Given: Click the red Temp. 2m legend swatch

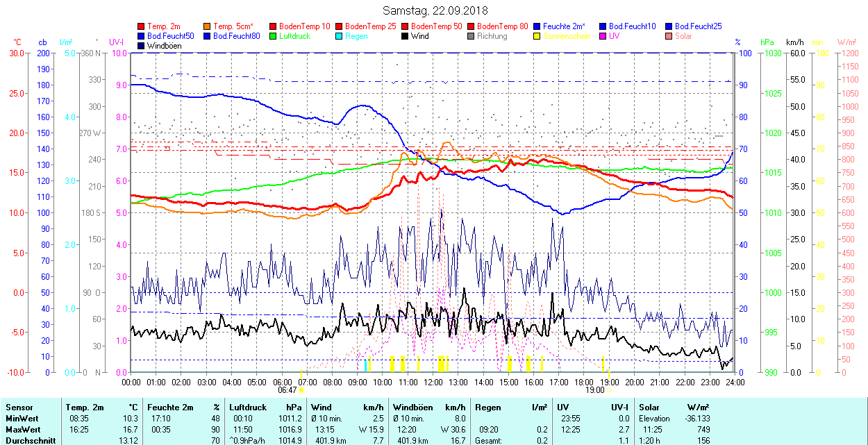Looking at the screenshot, I should (142, 26).
